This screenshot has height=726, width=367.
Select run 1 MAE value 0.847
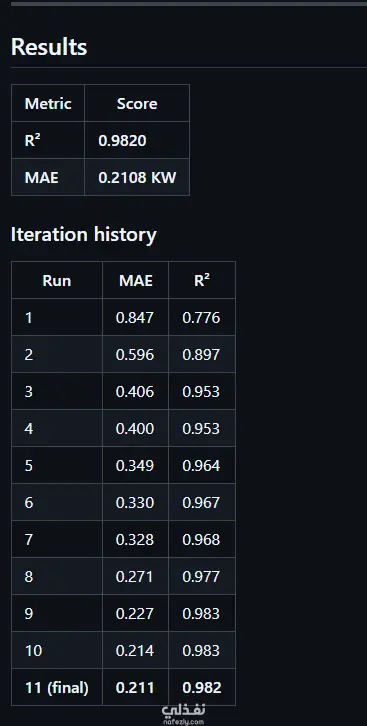tap(135, 318)
